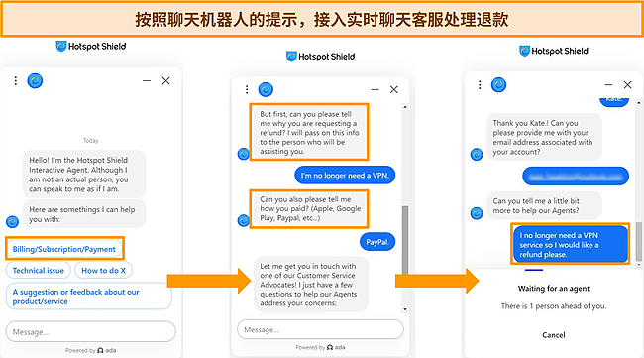Viewport: 644px width, 358px height.
Task: Minimize the middle chat window
Action: [x=375, y=89]
